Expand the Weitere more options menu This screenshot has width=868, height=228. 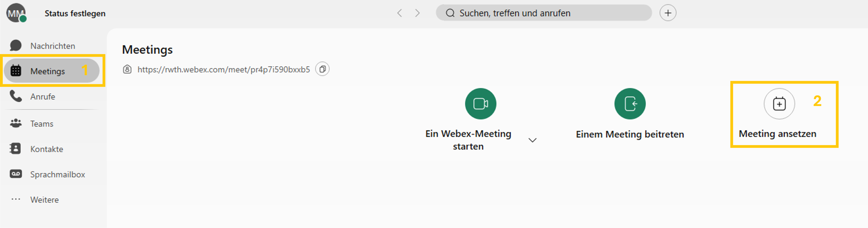(x=44, y=200)
